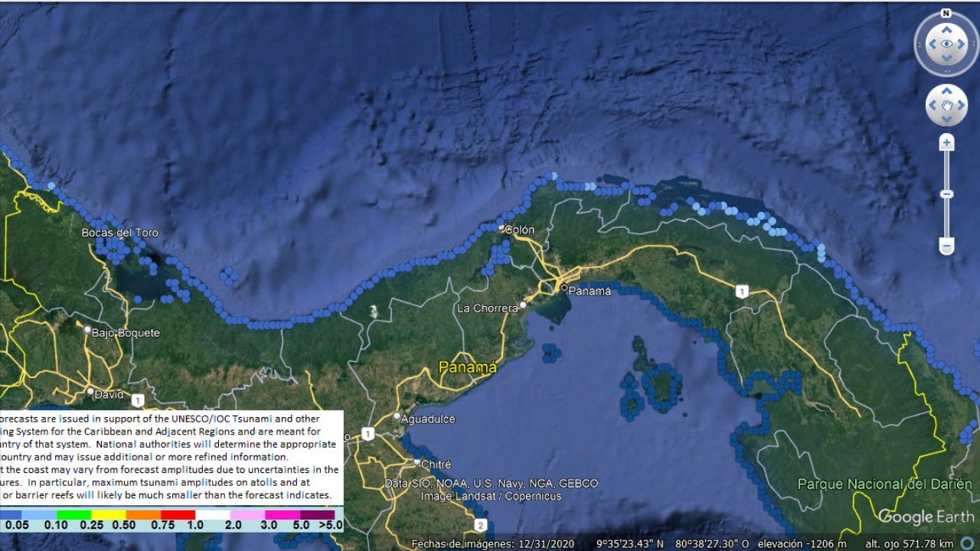Tilt view down with Look joystick

(946, 59)
